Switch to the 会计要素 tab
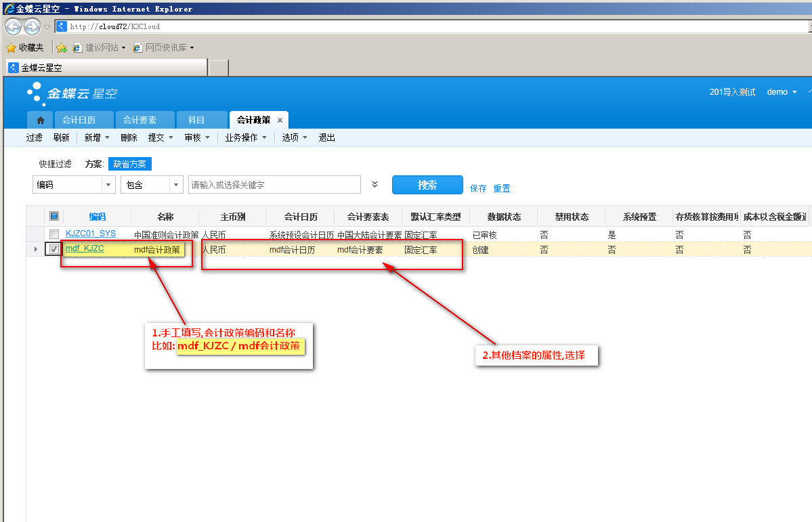The image size is (812, 522). [144, 120]
